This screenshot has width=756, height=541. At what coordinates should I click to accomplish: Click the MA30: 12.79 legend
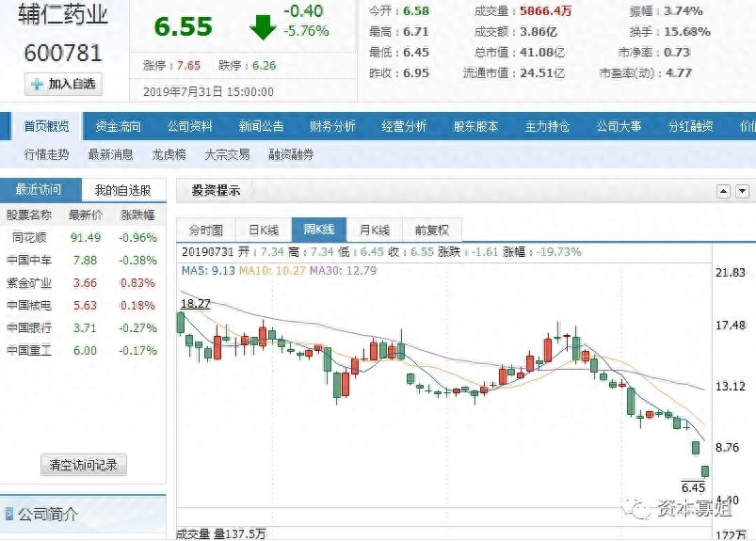click(x=343, y=271)
